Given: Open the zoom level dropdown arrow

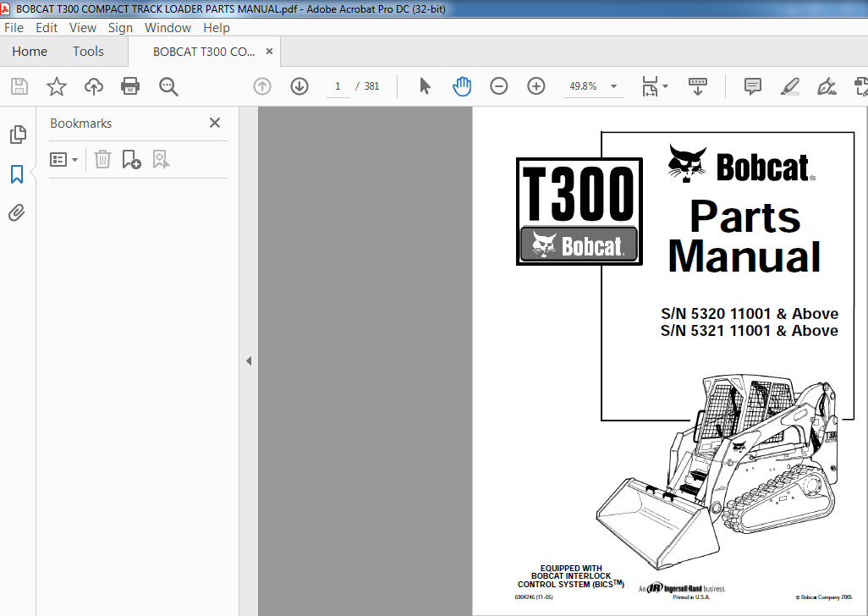Looking at the screenshot, I should [x=613, y=86].
